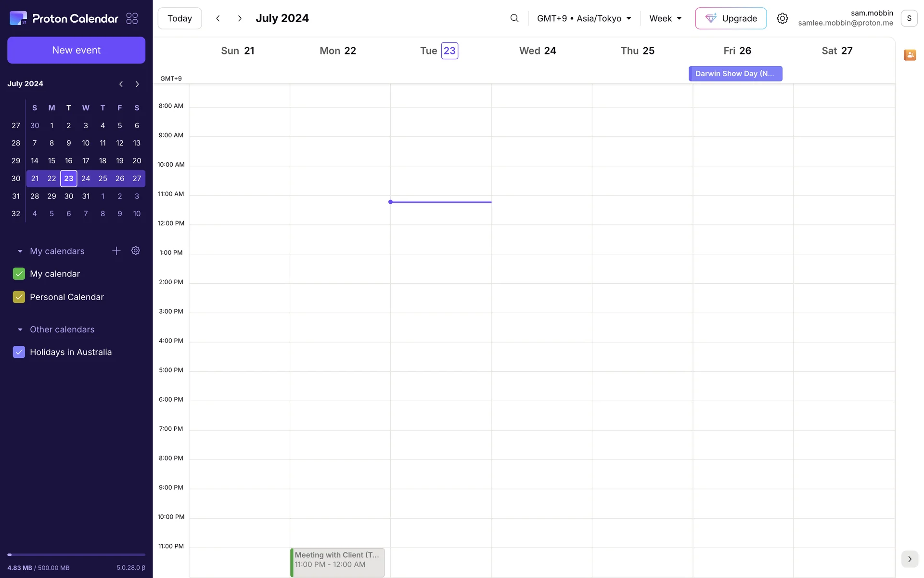Uncheck the My calendar checkbox
Viewport: 924px width, 578px height.
19,274
